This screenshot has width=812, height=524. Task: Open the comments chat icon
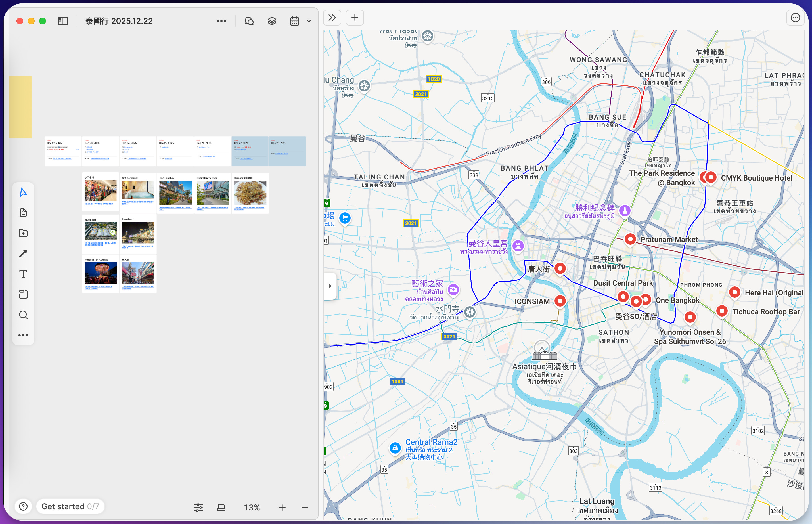click(x=249, y=21)
